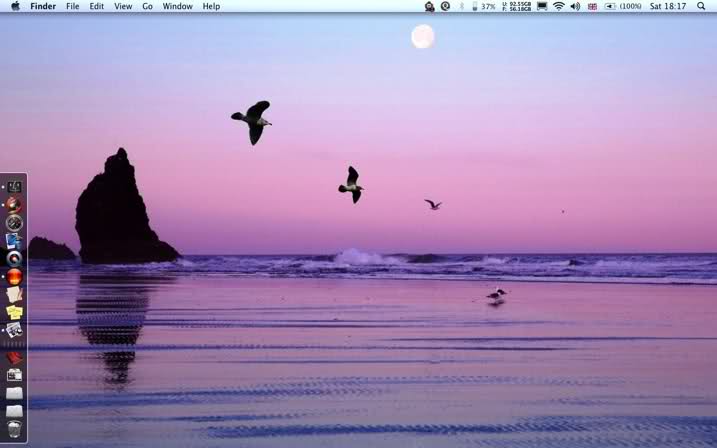Open the battery (100%) status menu
The height and width of the screenshot is (448, 717).
(x=623, y=6)
